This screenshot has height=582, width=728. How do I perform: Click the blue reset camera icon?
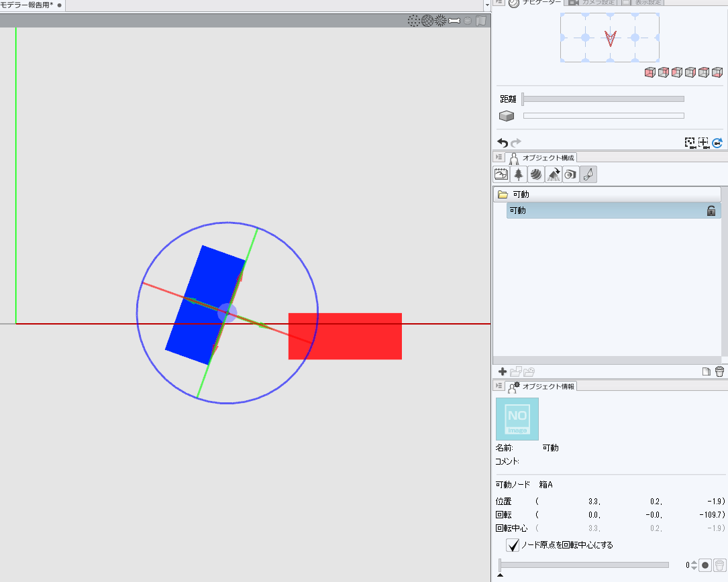[717, 143]
